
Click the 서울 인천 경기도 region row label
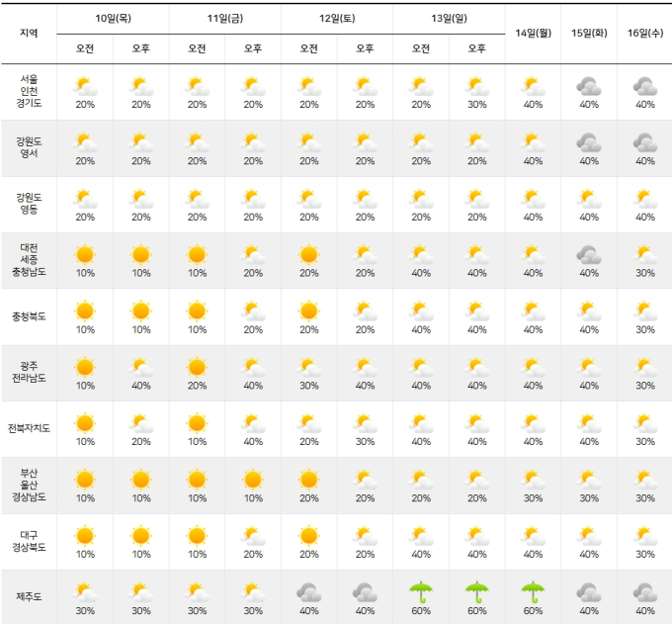(29, 91)
